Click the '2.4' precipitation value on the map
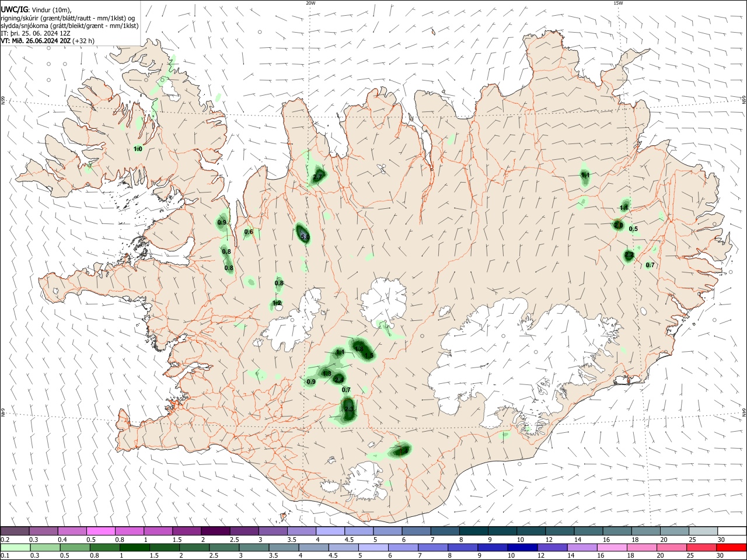 pyautogui.click(x=339, y=379)
